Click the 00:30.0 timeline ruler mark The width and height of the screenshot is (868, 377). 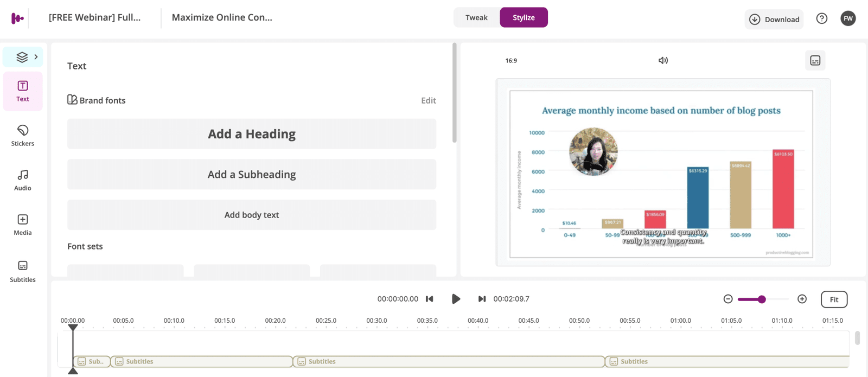376,321
